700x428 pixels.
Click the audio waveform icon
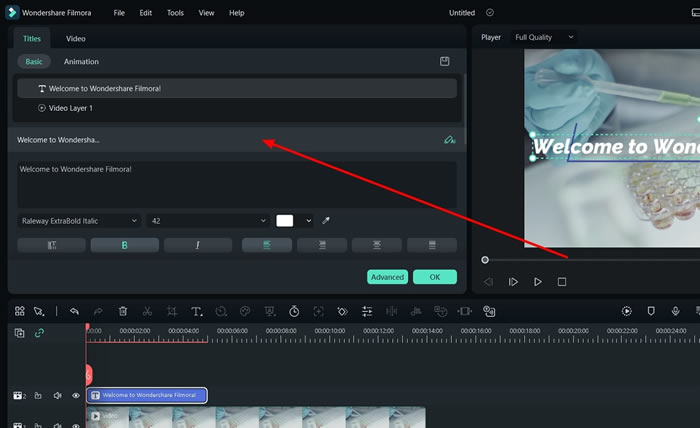pos(392,311)
